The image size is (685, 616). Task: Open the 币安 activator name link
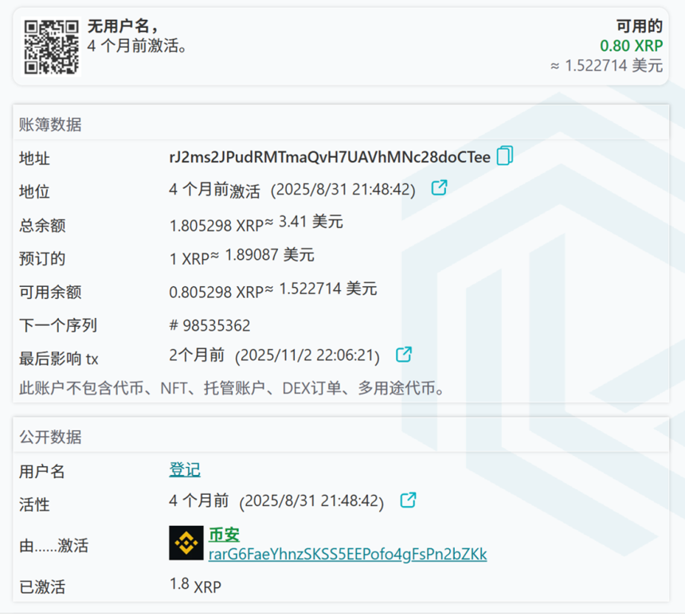(224, 535)
